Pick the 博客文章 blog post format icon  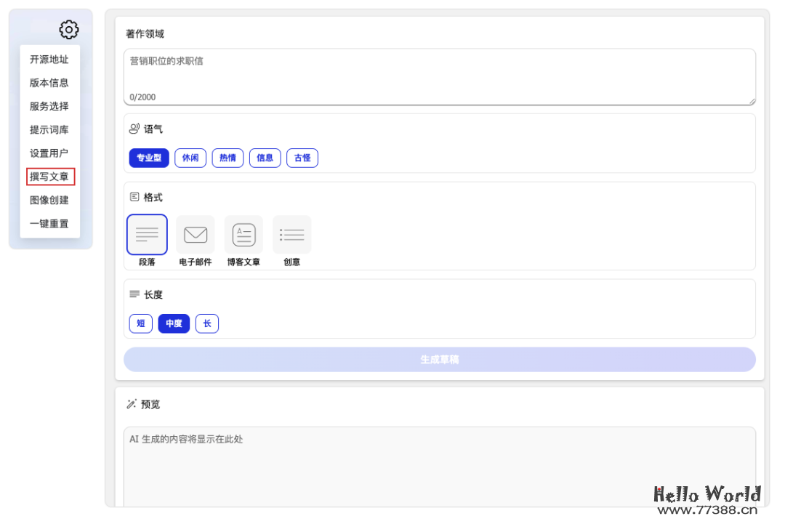(x=243, y=234)
